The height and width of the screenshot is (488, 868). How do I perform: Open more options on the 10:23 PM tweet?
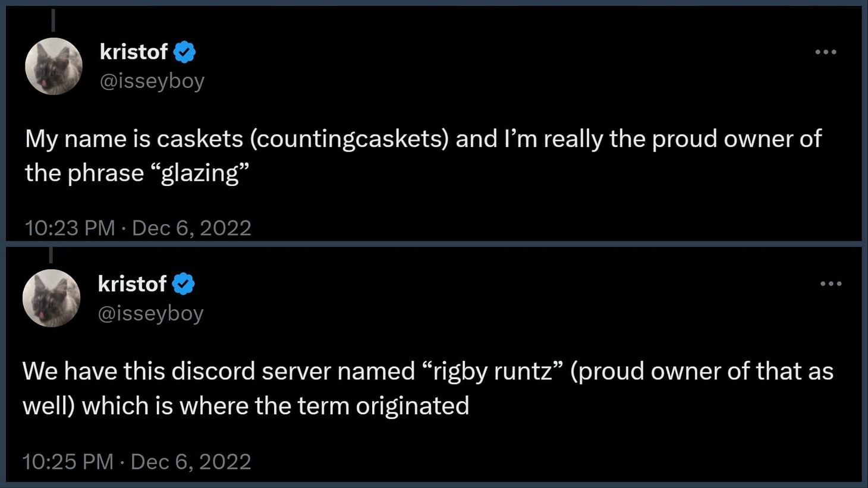(x=826, y=52)
